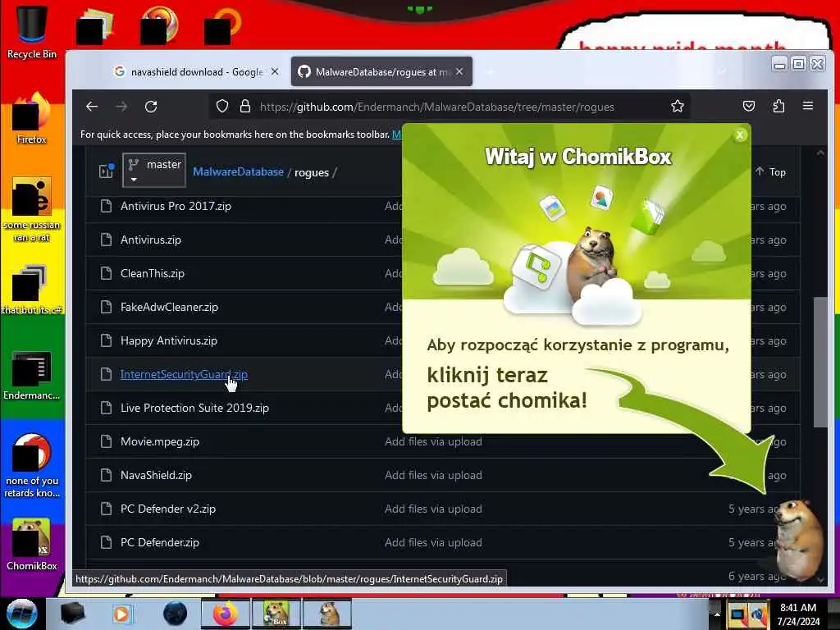Open CleanThis.zip file link
Screen dimensions: 840x630
coord(152,274)
